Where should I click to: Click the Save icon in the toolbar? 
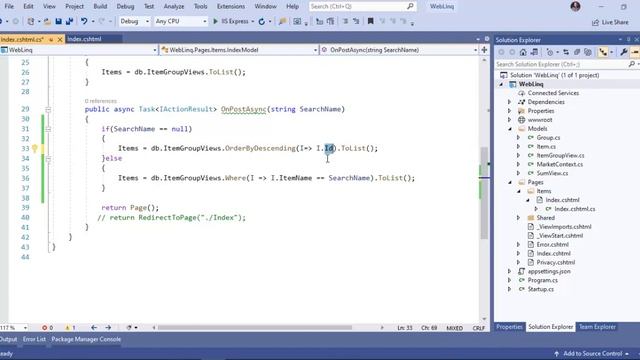pos(58,21)
